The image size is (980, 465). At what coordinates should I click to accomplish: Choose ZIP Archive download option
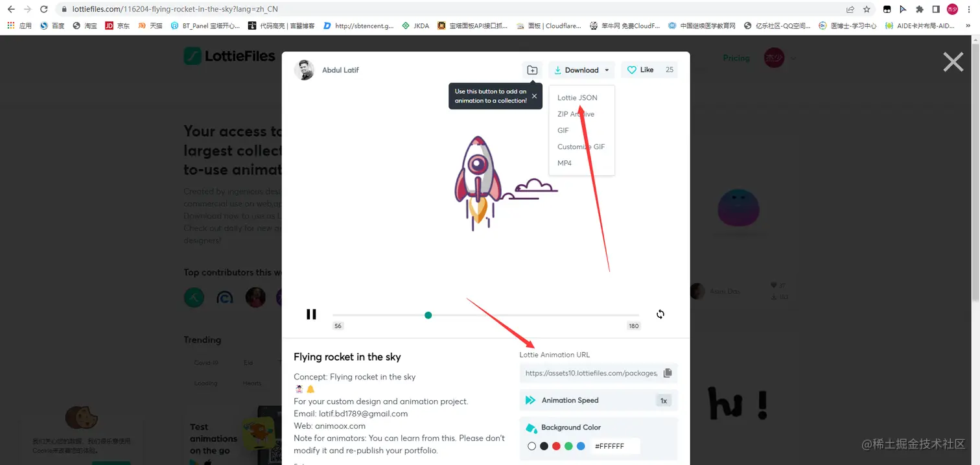576,114
